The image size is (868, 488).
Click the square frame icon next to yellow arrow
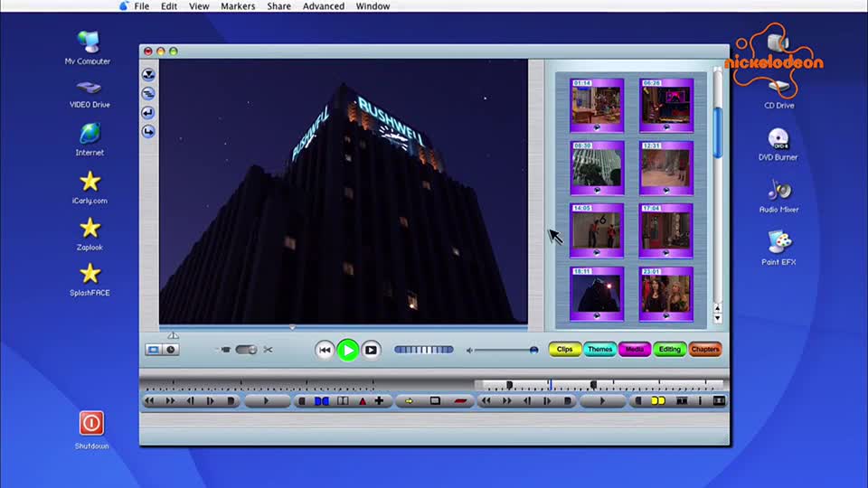tap(435, 400)
